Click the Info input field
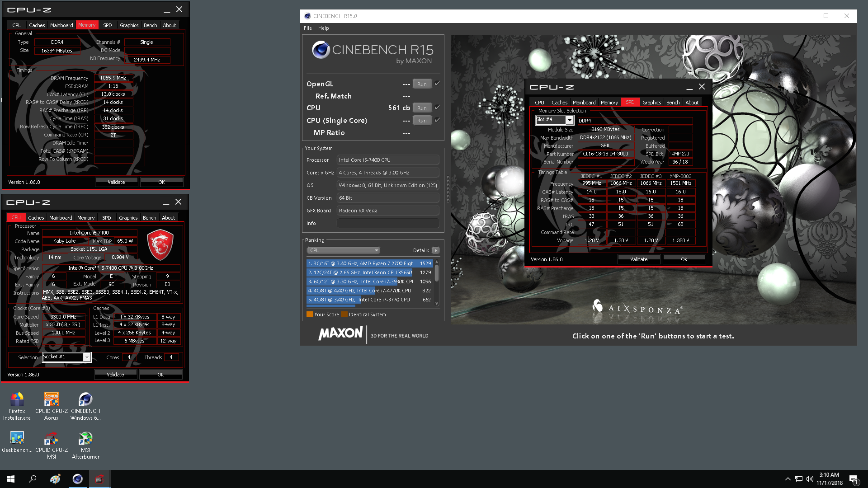Image resolution: width=868 pixels, height=488 pixels. pyautogui.click(x=388, y=223)
